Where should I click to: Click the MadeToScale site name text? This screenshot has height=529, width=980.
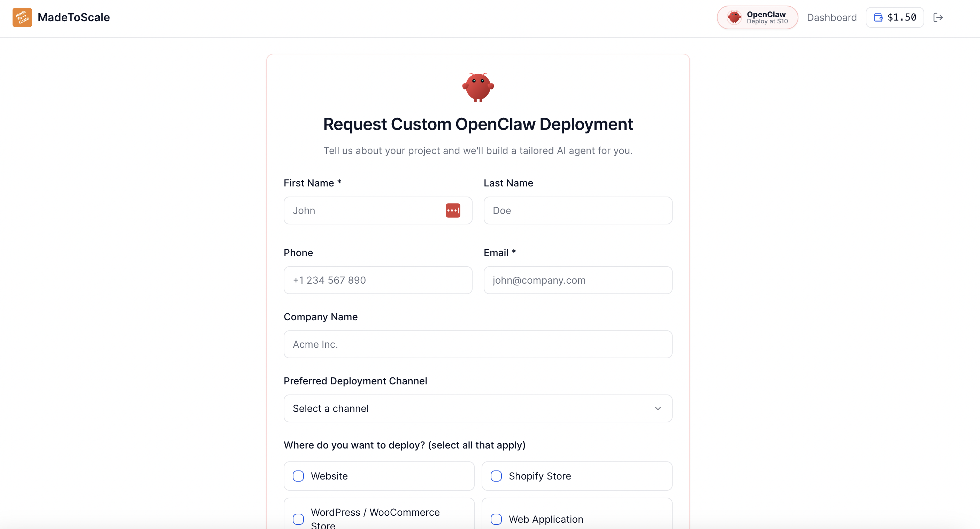74,17
